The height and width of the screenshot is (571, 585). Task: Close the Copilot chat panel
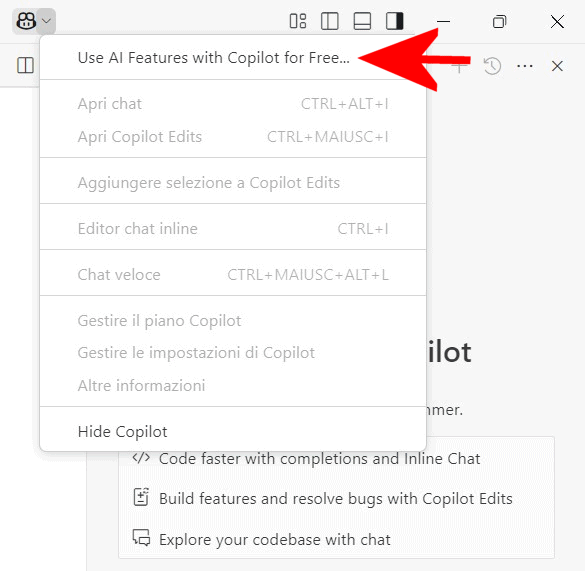(557, 66)
